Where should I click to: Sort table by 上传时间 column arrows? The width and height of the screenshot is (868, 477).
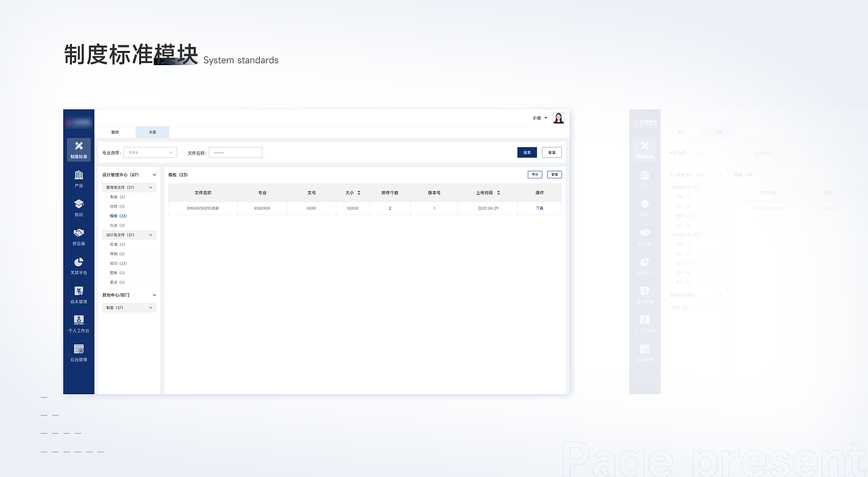click(x=498, y=193)
